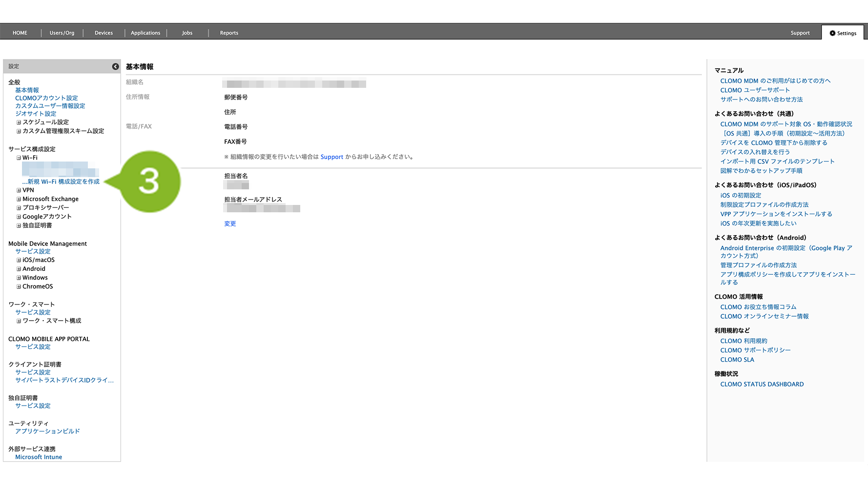The width and height of the screenshot is (868, 488).
Task: Collapse the Wi-Fi tree node
Action: tap(19, 158)
